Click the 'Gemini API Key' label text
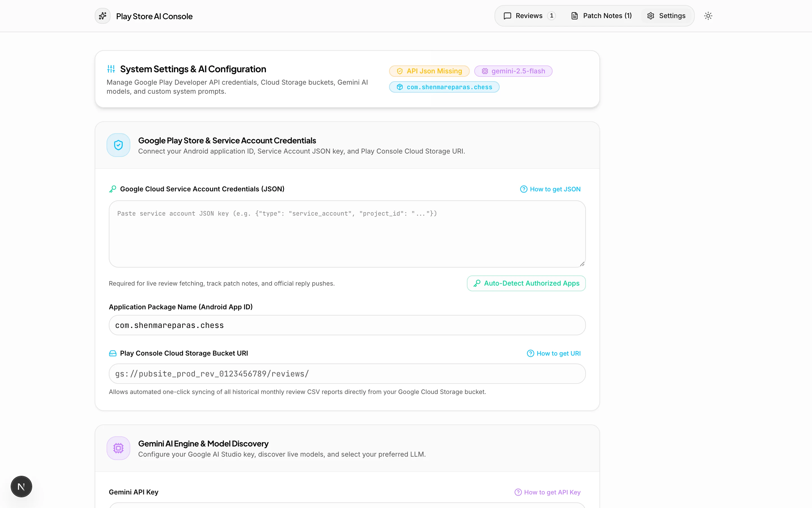This screenshot has width=812, height=508. point(134,492)
